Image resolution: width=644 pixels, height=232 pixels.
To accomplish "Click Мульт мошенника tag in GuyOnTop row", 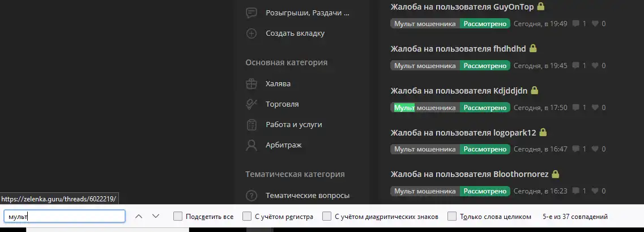I will click(x=425, y=24).
